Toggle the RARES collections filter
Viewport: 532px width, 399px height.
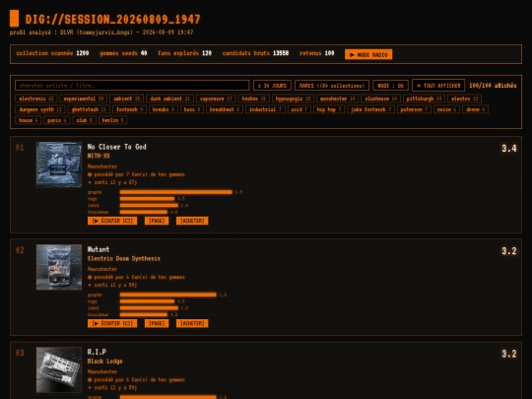332,86
